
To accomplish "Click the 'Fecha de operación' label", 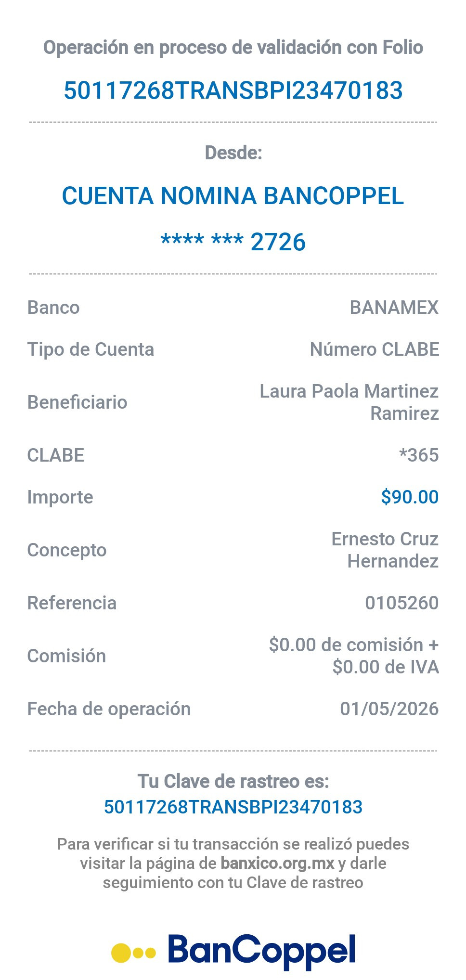I will (109, 709).
